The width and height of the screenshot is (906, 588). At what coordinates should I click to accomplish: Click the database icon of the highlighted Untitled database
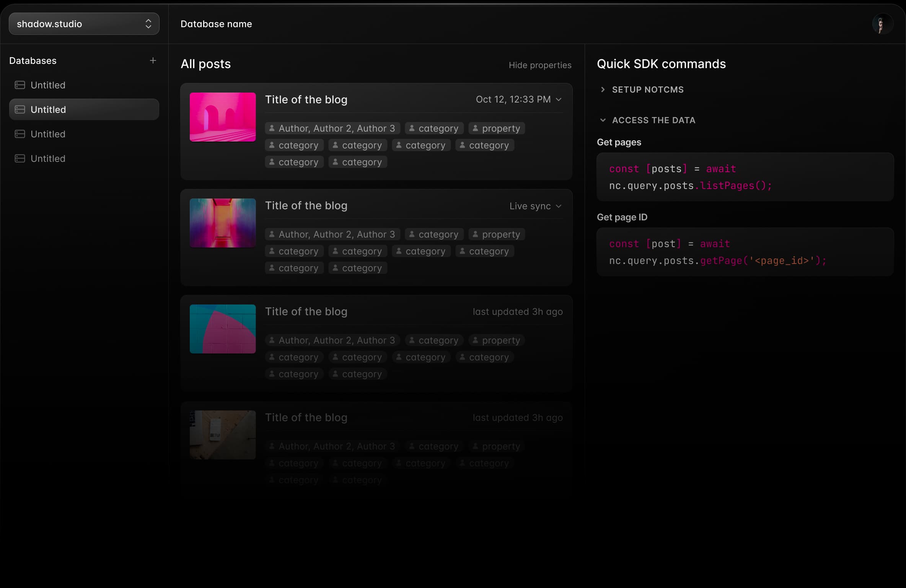[20, 109]
